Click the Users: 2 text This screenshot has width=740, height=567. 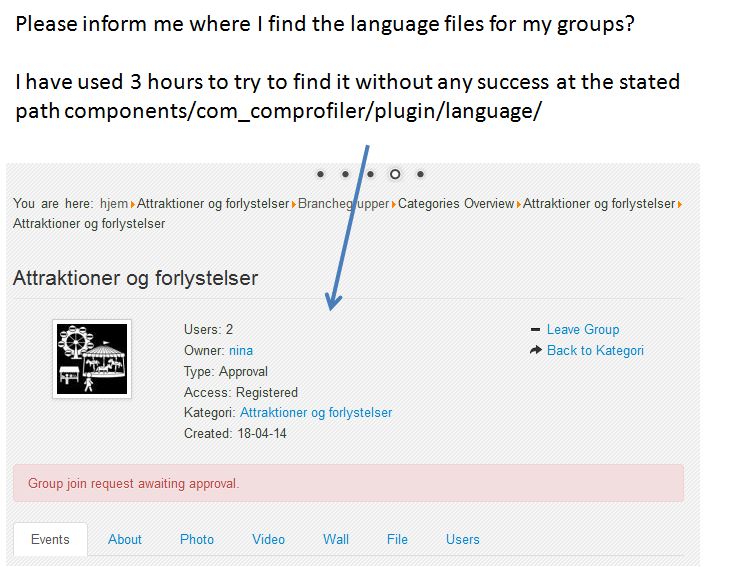pyautogui.click(x=208, y=330)
